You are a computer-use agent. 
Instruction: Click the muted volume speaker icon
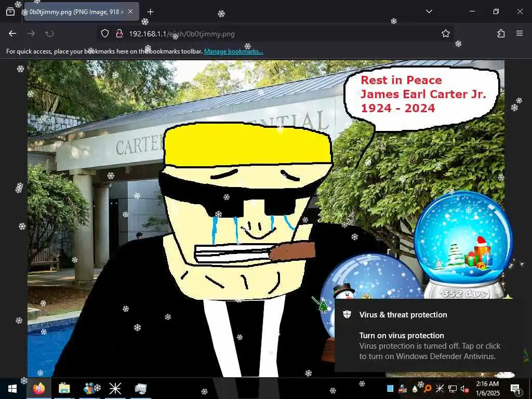point(464,389)
